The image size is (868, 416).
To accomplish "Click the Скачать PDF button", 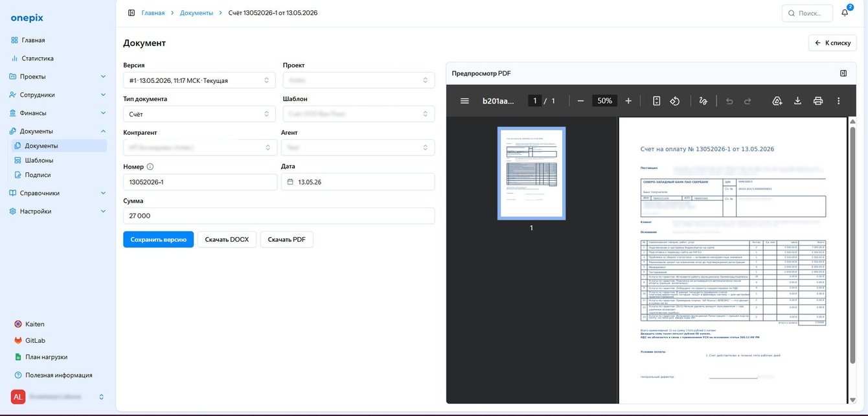I will (x=287, y=239).
